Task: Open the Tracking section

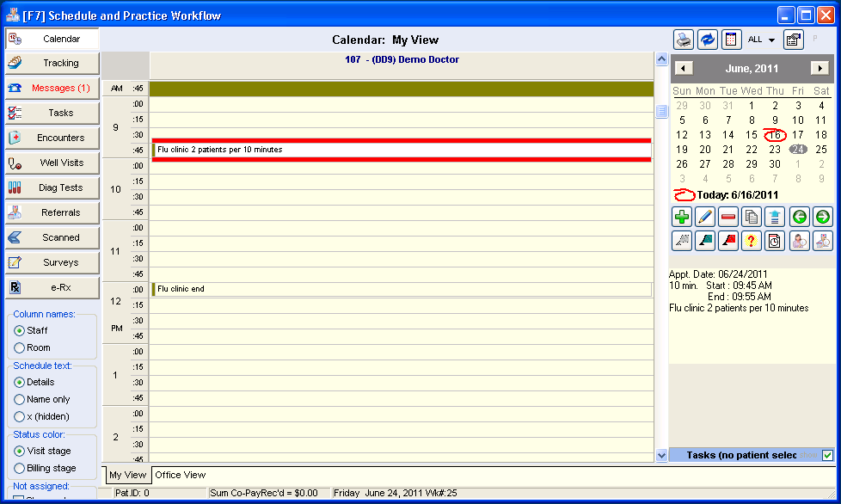Action: point(52,64)
